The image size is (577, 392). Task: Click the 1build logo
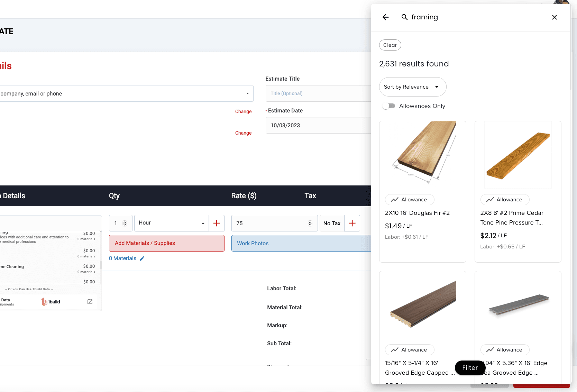(51, 302)
